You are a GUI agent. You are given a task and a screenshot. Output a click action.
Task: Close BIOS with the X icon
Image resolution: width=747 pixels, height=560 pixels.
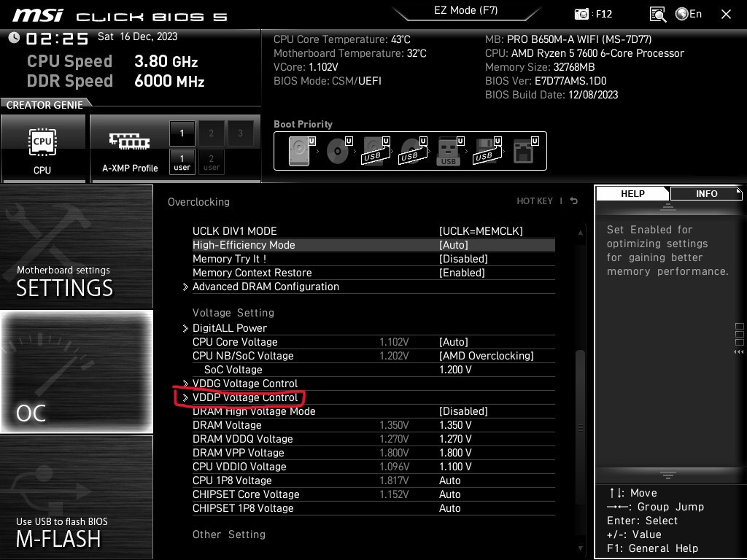point(726,15)
